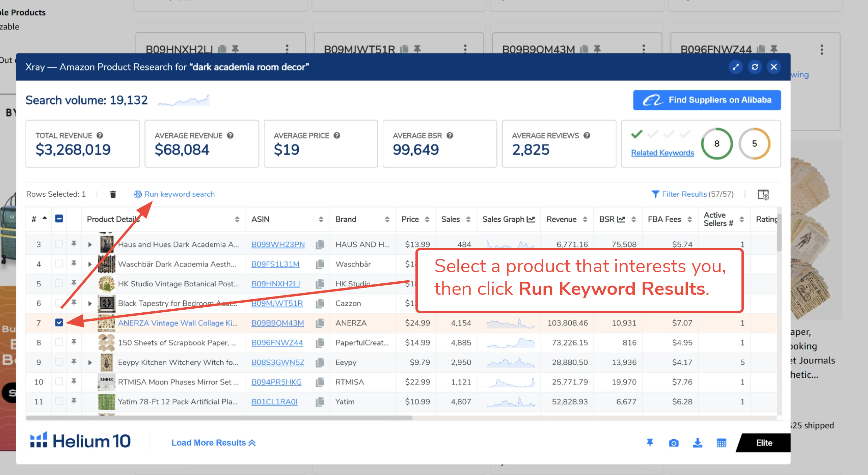Click the camera screenshot icon in footer

[673, 443]
